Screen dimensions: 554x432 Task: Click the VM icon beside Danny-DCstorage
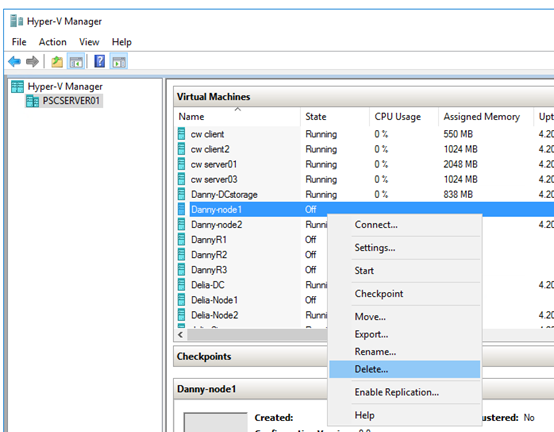[181, 194]
